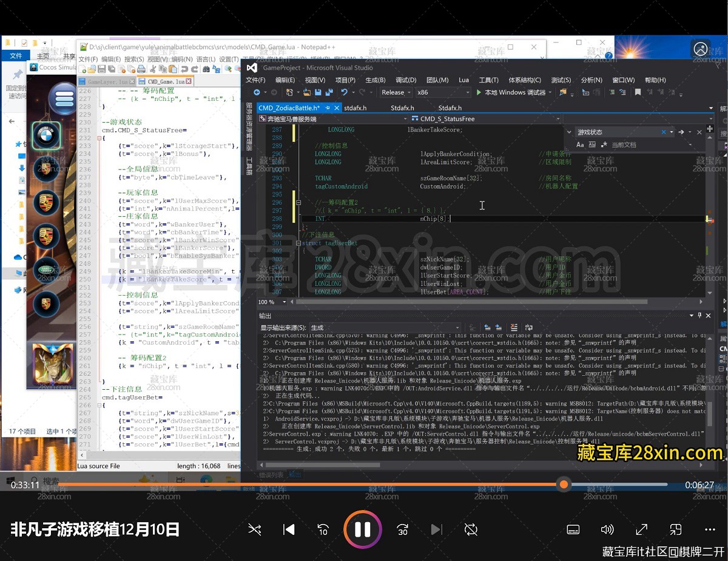Pin the CMD_ZodiacBattle.h tab
Image resolution: width=728 pixels, height=561 pixels.
328,107
